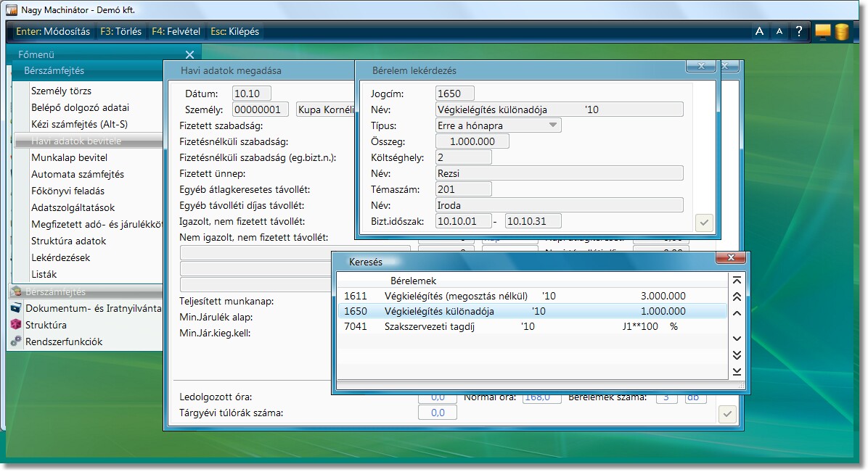
Task: Confirm Havi adatok with bottom checkmark button
Action: point(726,414)
